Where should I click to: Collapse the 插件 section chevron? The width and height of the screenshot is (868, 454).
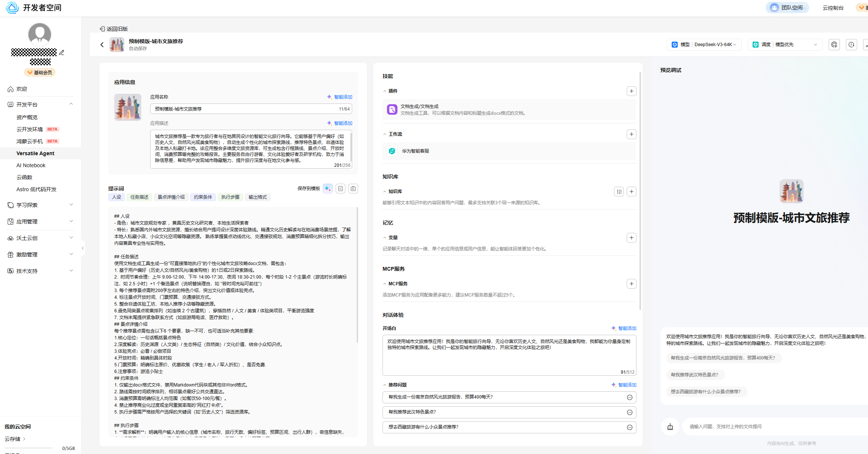(385, 91)
